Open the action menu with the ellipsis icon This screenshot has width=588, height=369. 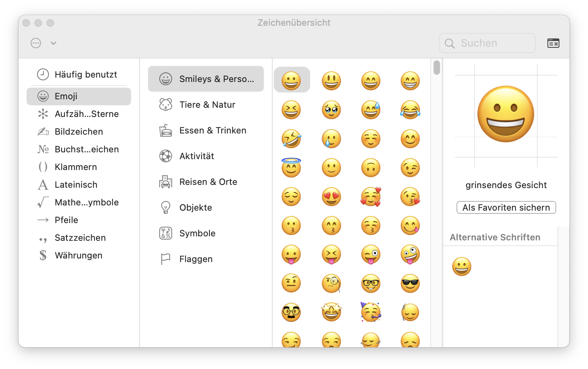coord(36,43)
